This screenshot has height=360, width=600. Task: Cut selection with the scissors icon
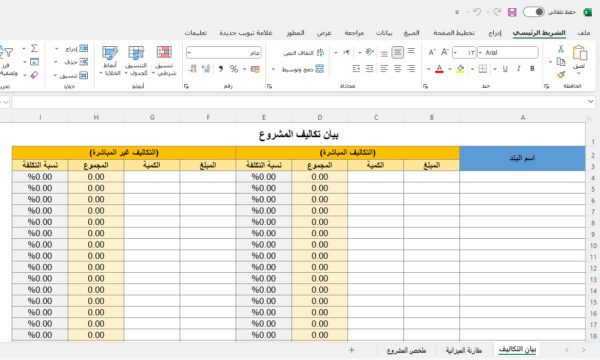click(561, 49)
